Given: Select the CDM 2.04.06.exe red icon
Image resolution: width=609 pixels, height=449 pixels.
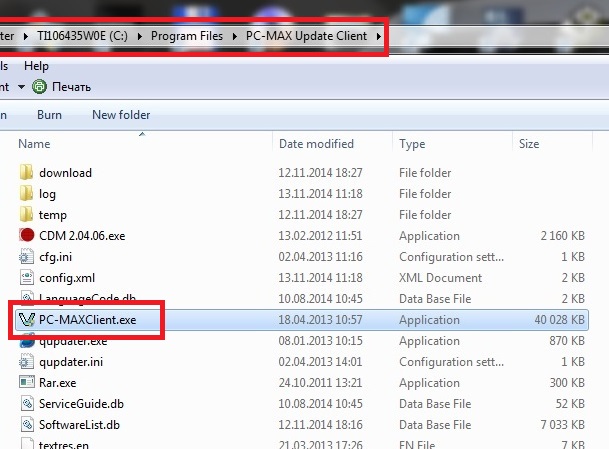Looking at the screenshot, I should click(27, 235).
